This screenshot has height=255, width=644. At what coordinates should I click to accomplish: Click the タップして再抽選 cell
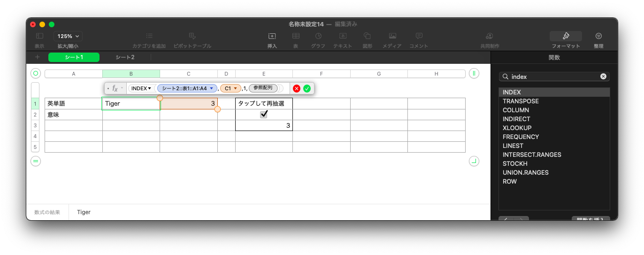[x=264, y=103]
